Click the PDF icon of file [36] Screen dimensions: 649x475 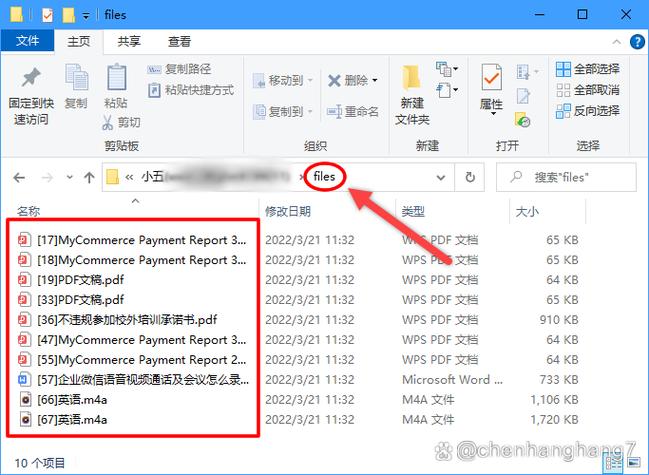[24, 320]
